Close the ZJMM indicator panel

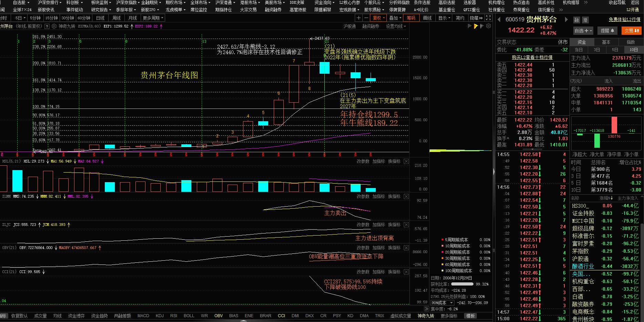[x=406, y=196]
